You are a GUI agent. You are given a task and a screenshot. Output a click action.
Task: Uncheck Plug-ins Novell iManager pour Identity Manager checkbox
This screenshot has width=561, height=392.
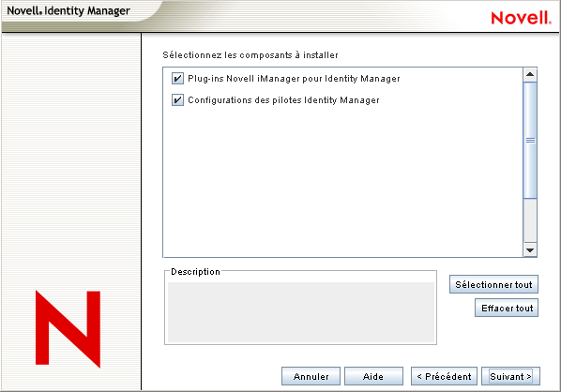point(177,79)
